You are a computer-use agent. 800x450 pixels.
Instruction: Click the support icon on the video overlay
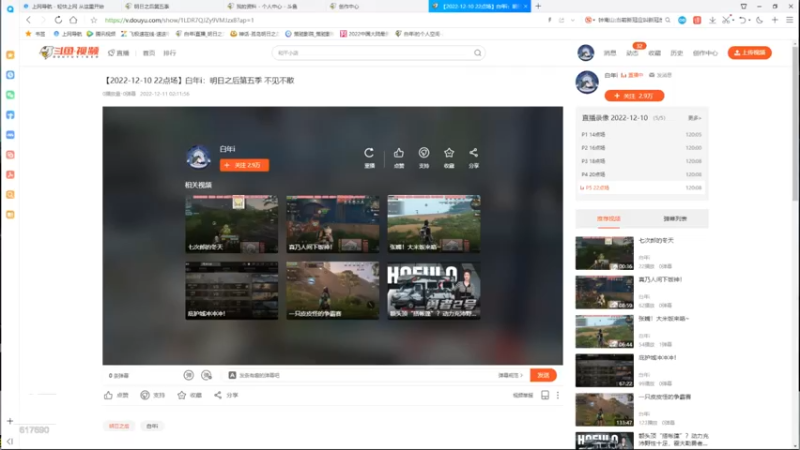tap(423, 153)
